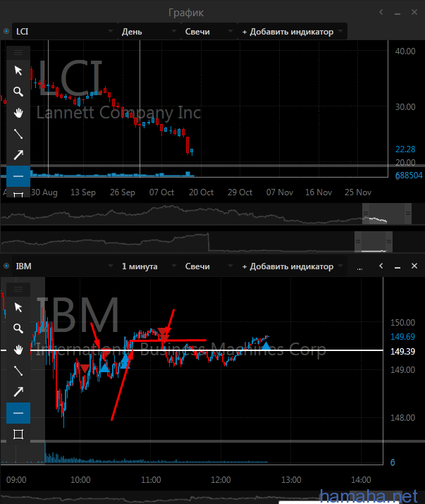
Task: Click the 688504 volume value label
Action: (x=409, y=176)
